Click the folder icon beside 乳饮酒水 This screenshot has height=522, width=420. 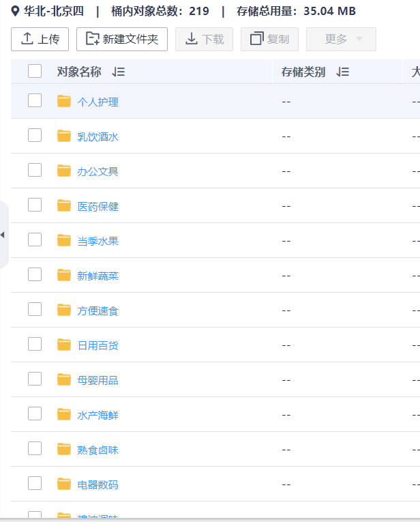64,136
